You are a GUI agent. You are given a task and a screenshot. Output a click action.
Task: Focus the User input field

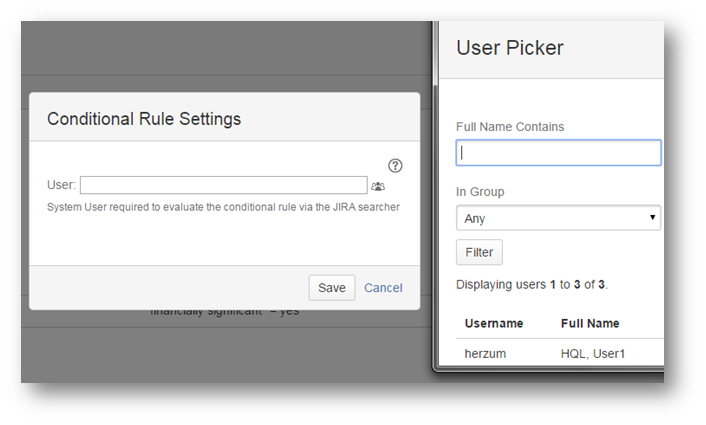(223, 185)
